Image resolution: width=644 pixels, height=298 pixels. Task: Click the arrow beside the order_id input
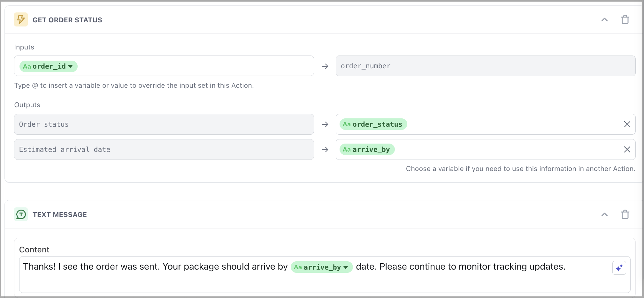pos(325,66)
